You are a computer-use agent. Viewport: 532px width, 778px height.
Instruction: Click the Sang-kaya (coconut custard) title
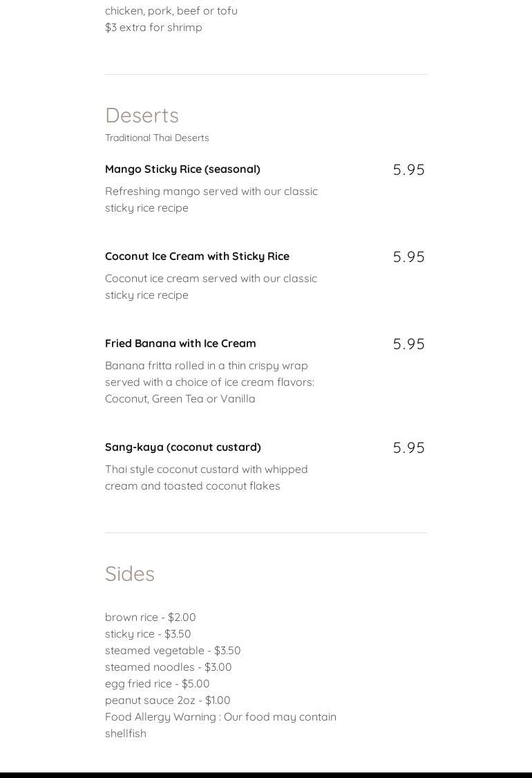point(183,447)
